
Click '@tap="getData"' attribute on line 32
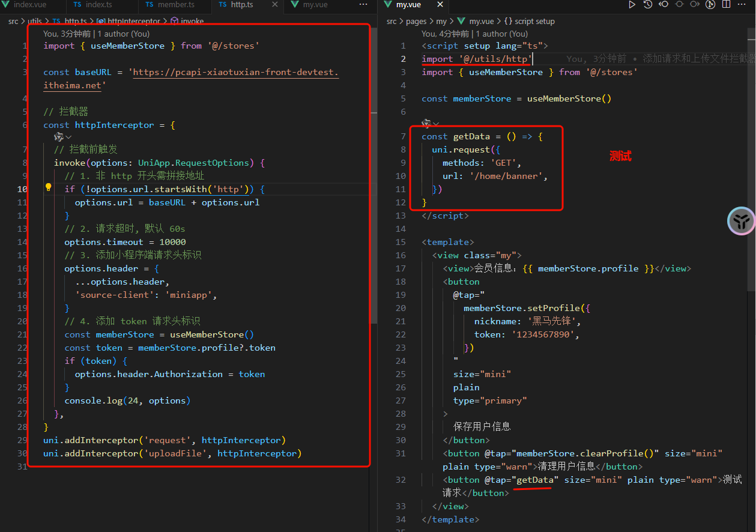521,480
